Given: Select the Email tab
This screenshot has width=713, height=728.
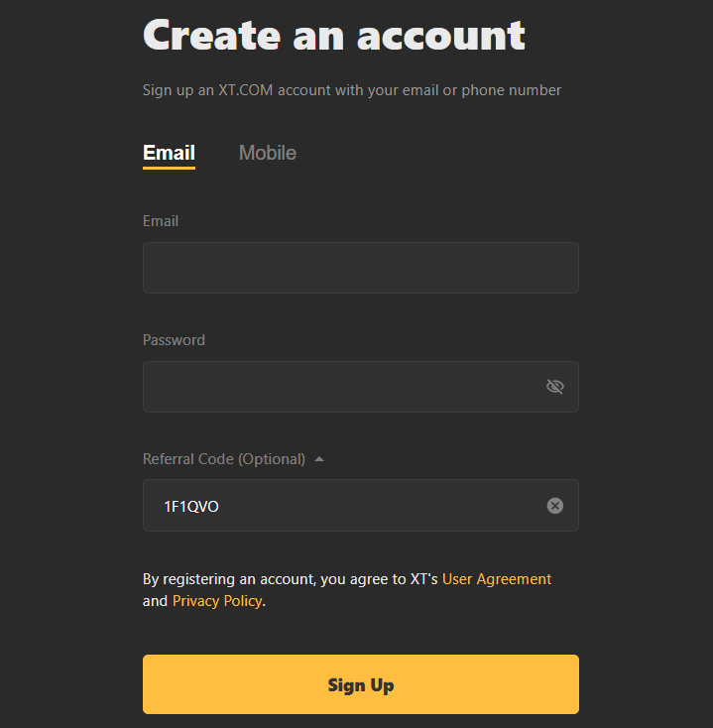Looking at the screenshot, I should click(x=169, y=153).
